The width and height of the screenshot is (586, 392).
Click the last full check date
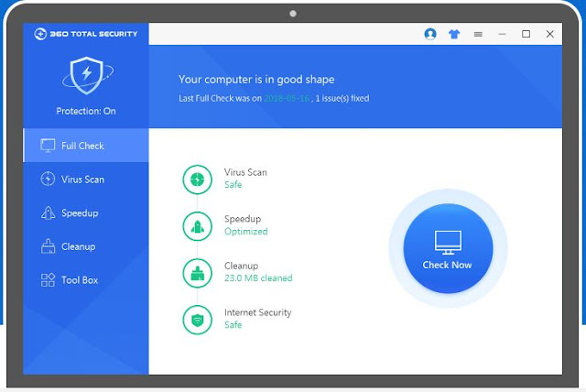[287, 98]
